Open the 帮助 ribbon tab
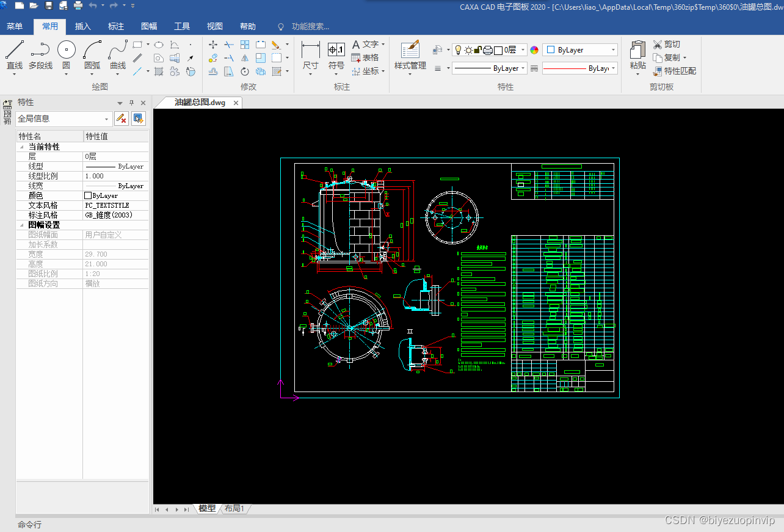Screen dimensions: 784x532 (248, 26)
